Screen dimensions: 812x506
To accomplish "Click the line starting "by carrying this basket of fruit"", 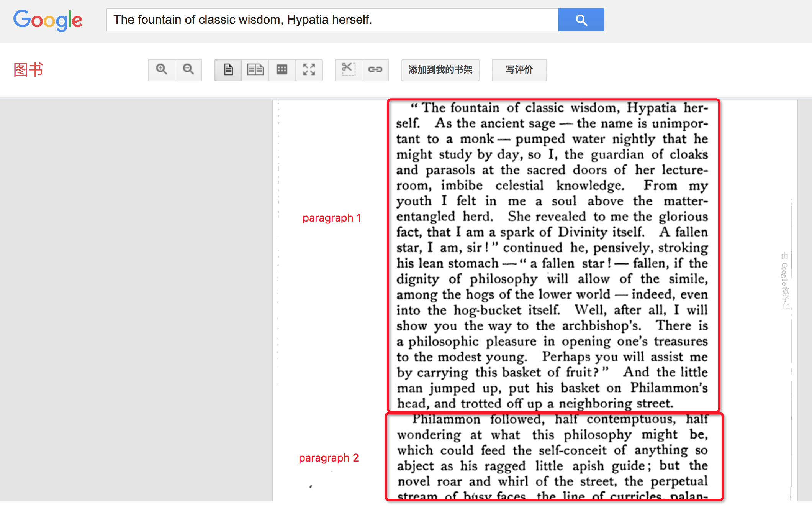I will [x=552, y=373].
